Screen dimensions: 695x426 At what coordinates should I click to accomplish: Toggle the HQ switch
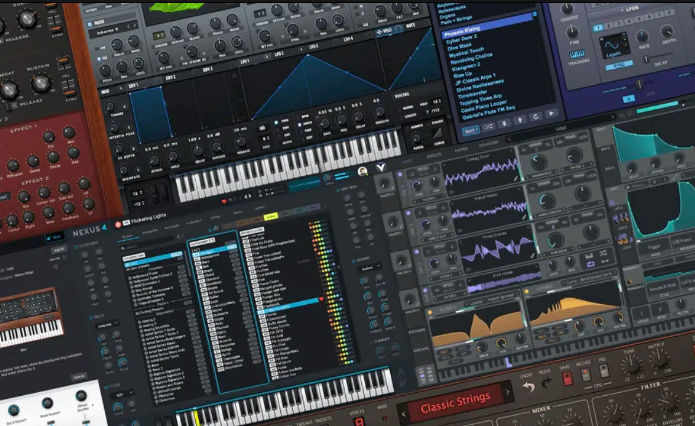pos(604,371)
